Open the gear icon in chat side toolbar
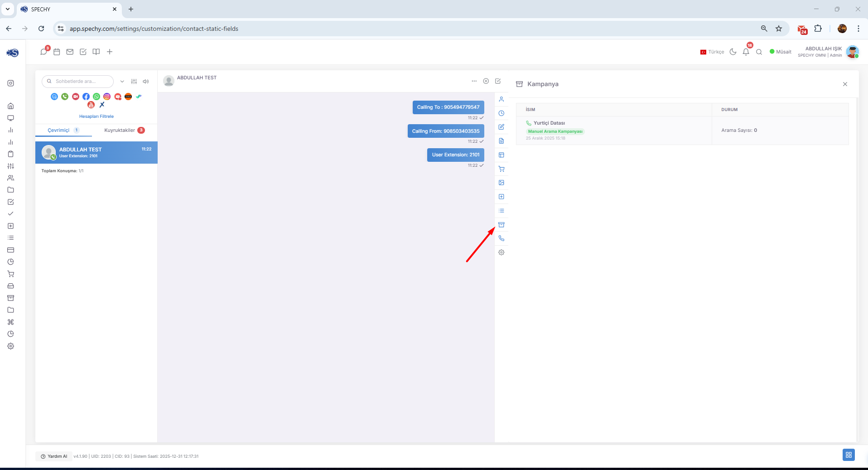This screenshot has height=470, width=868. 502,252
